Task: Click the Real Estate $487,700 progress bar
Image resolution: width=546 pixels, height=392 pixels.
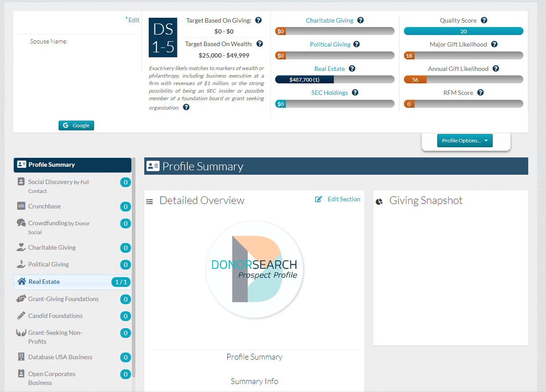Action: [x=335, y=79]
